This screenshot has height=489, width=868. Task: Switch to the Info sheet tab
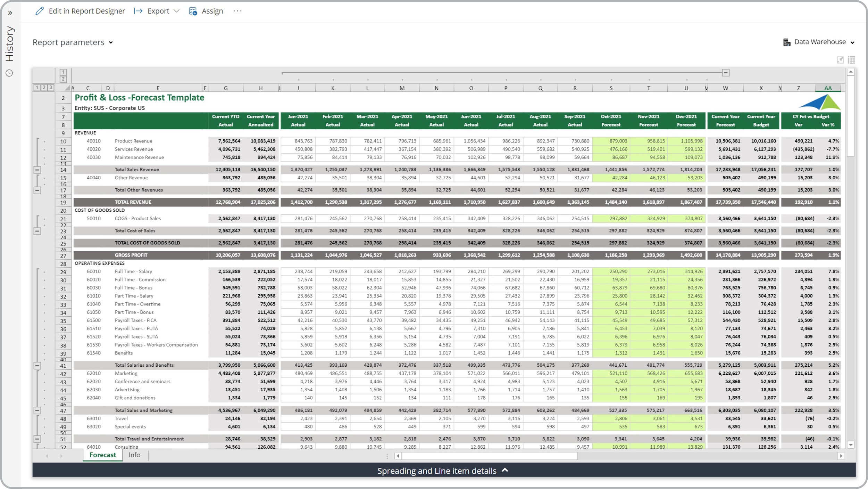(x=134, y=455)
